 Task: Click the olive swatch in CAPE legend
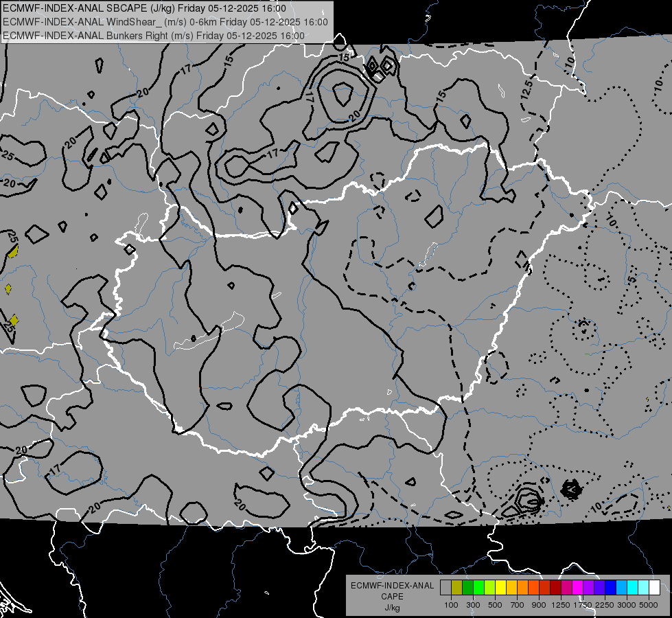[457, 588]
